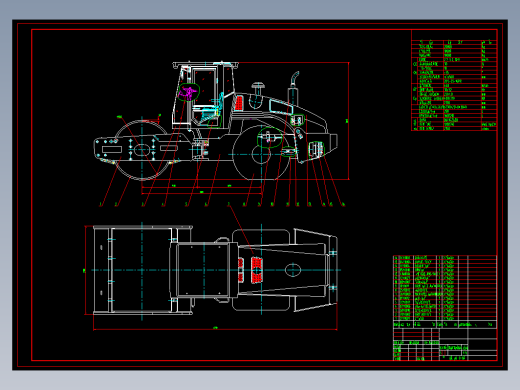Click the curved exhaust pipe on the hood
This screenshot has width=520, height=390.
tap(295, 79)
